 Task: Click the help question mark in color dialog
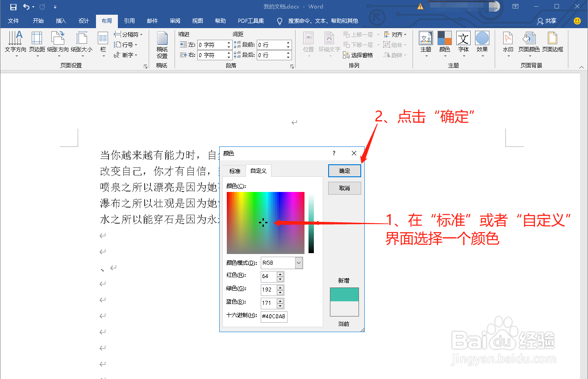click(x=334, y=153)
